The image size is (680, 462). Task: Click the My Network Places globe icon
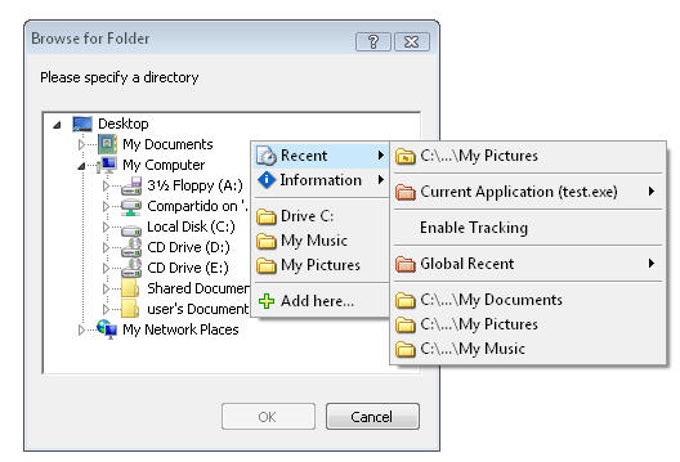(107, 330)
